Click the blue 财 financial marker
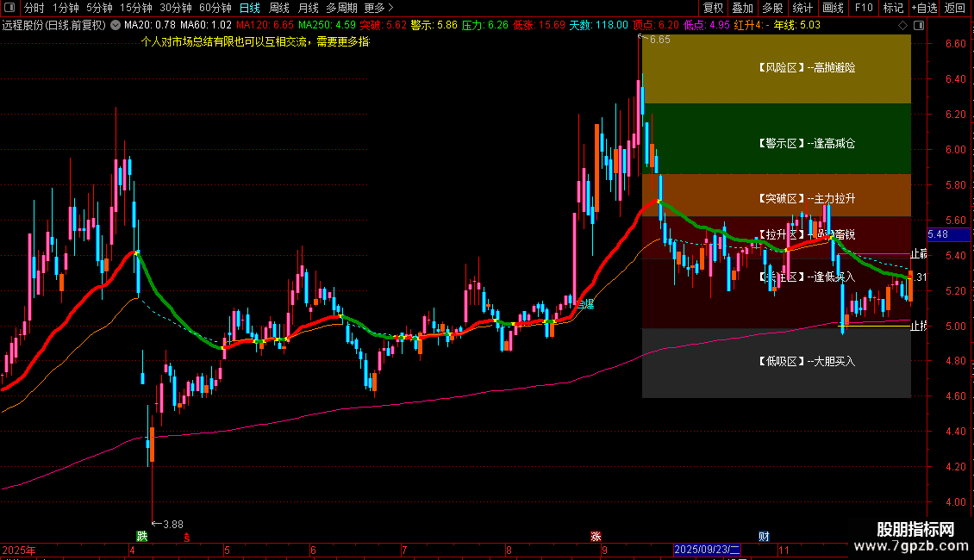Screen dimensions: 974x560 (764, 537)
